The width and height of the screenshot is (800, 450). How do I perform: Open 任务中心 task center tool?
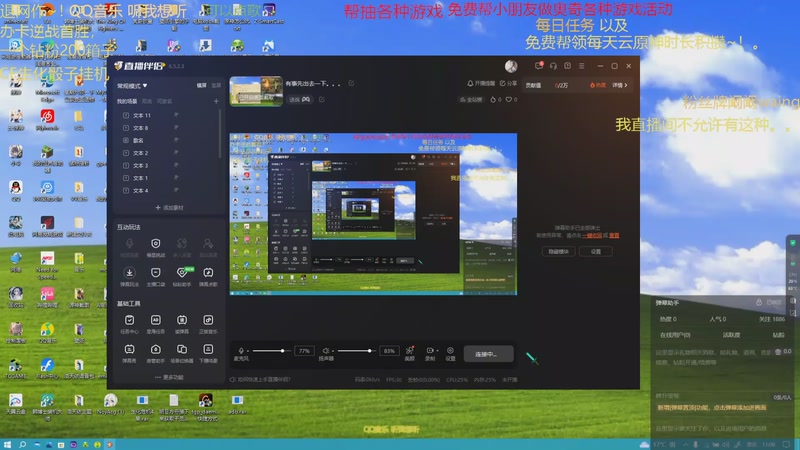point(129,324)
